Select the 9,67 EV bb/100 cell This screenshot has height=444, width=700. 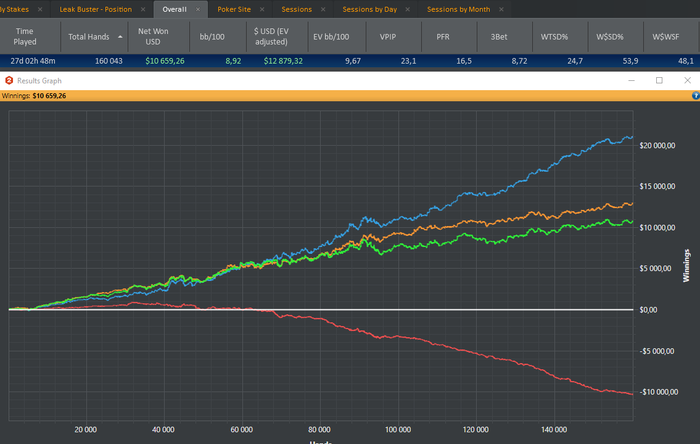click(x=353, y=61)
